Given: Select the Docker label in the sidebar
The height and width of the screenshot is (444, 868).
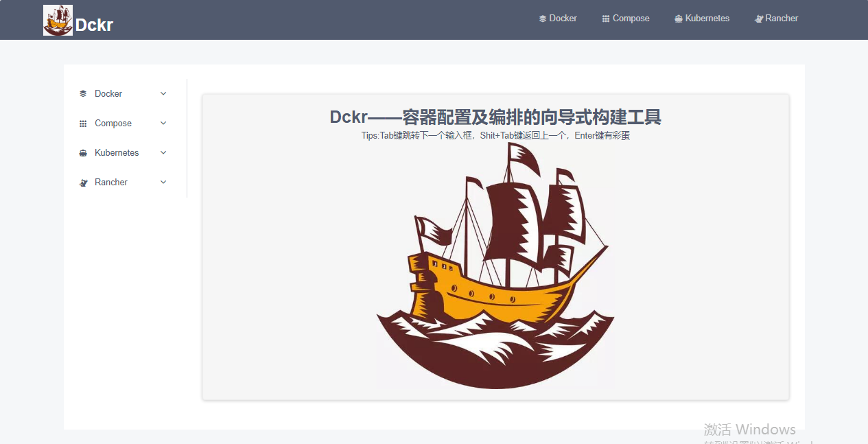Looking at the screenshot, I should [x=108, y=94].
